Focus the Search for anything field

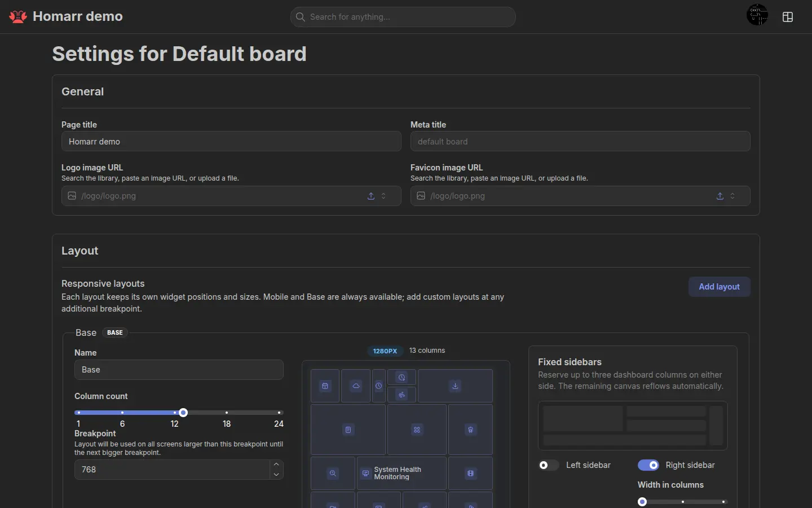[x=403, y=17]
